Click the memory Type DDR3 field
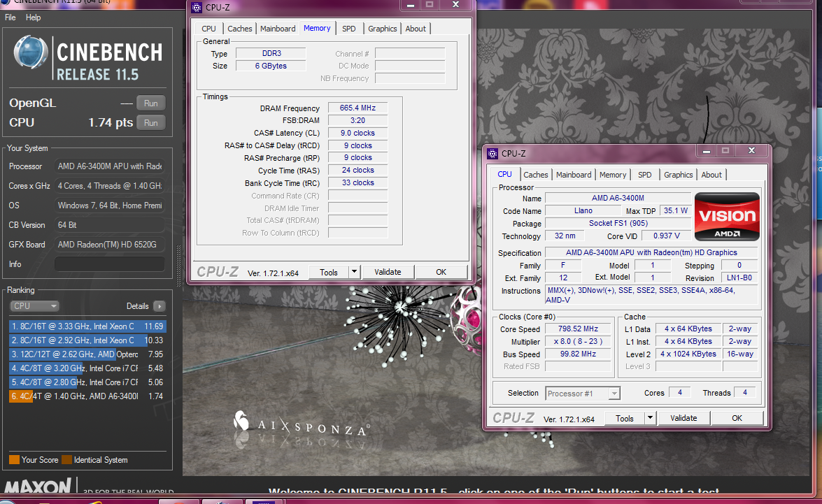This screenshot has height=504, width=822. point(271,53)
